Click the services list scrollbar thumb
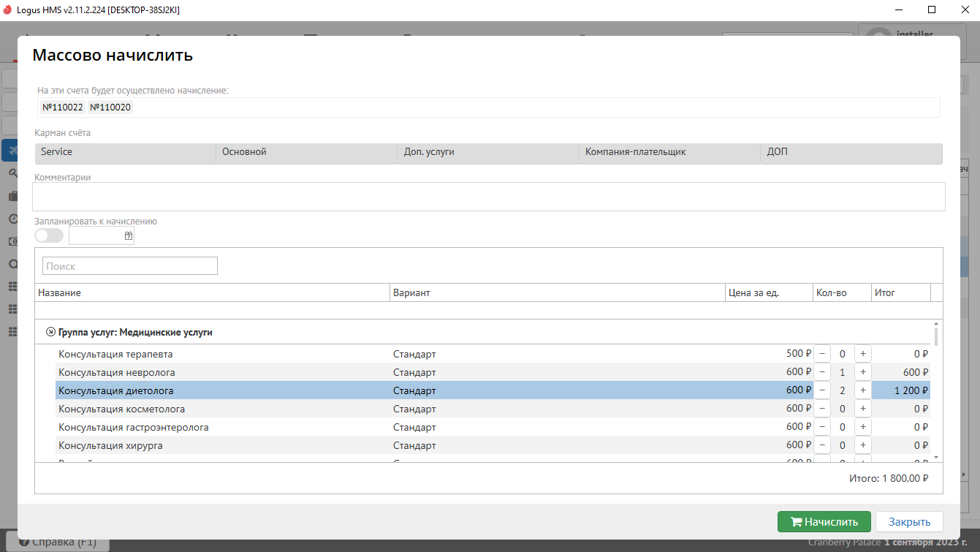The image size is (980, 552). tap(936, 336)
